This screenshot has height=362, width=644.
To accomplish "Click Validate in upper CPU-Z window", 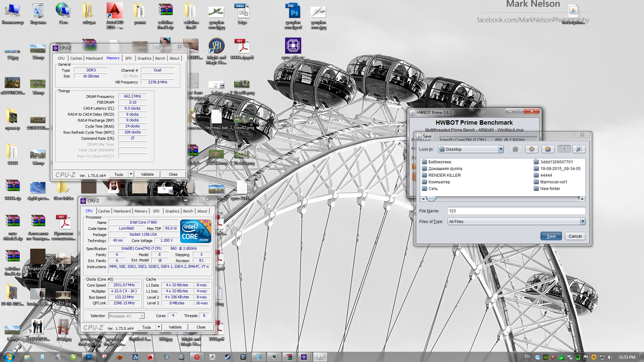I will (147, 174).
